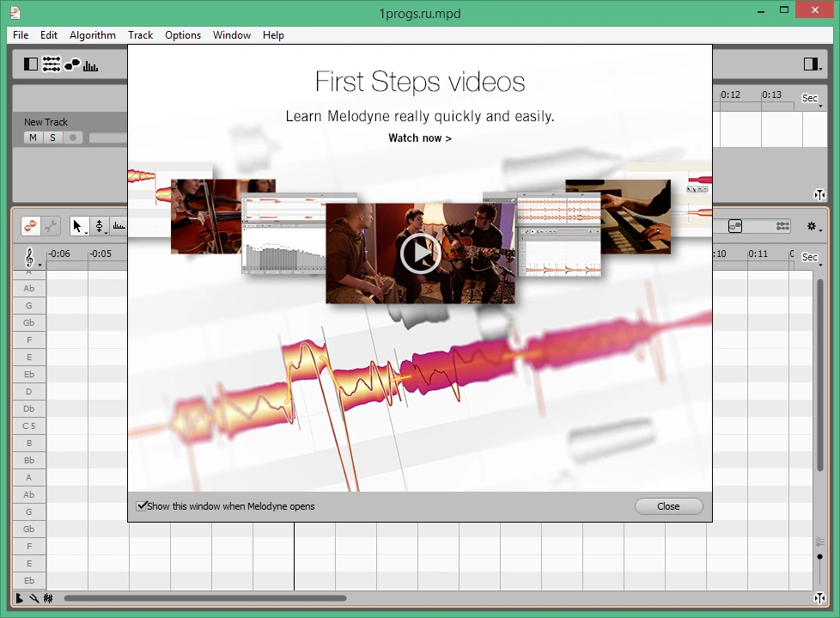Arm recording on New Track
Screen dimensions: 840x618
click(x=73, y=138)
